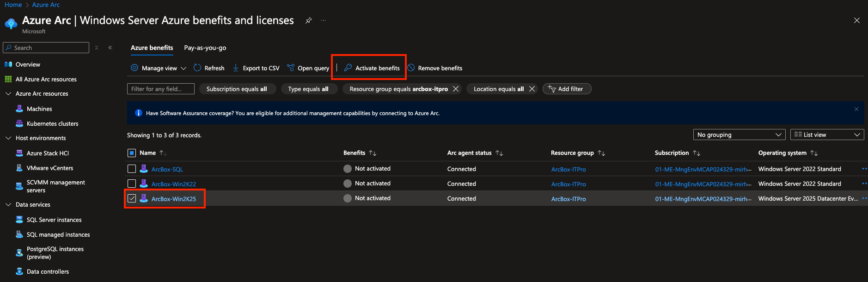Open the Location equals all filter
The image size is (868, 282).
coord(499,89)
